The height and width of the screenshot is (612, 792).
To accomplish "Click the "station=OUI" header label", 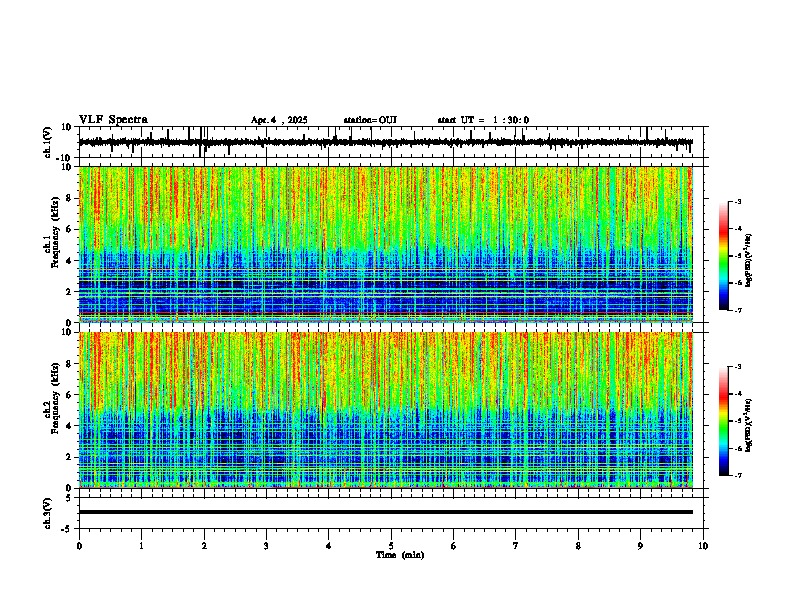I will [x=370, y=120].
